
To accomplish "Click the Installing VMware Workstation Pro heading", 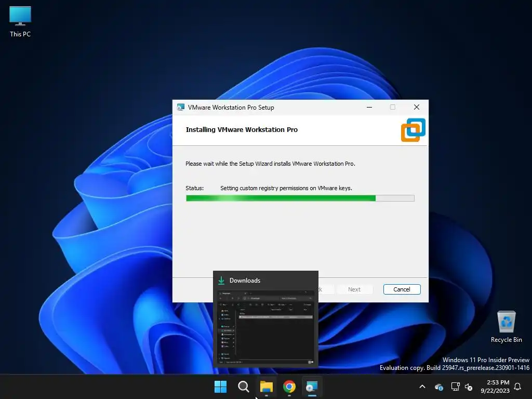I will (x=242, y=129).
